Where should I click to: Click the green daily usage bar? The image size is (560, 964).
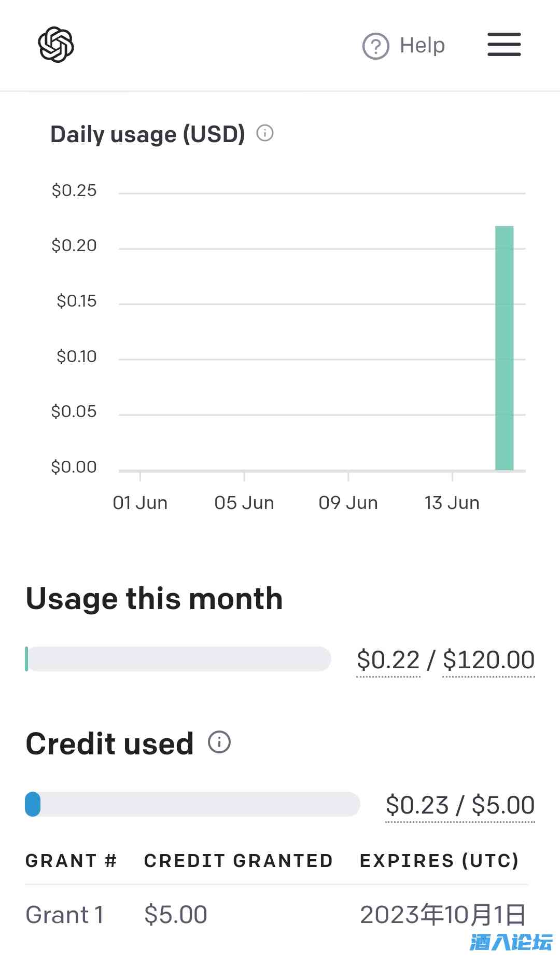(504, 348)
